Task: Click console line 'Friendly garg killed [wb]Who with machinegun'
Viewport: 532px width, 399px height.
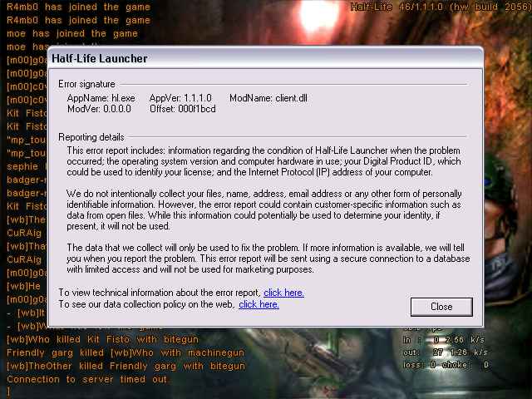Action: [126, 352]
